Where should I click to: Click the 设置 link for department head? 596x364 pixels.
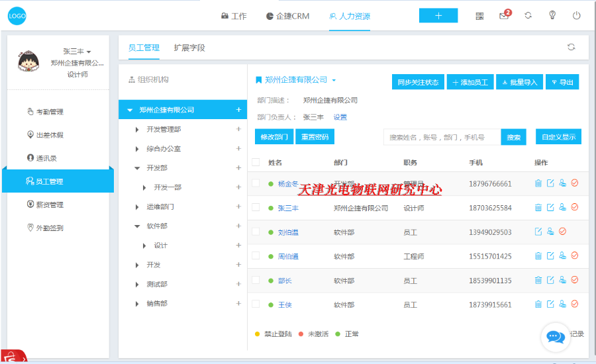(x=340, y=117)
